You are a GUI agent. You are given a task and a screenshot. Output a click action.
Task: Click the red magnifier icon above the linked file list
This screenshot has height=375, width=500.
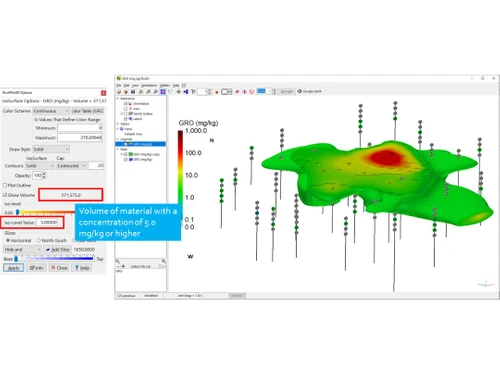pyautogui.click(x=163, y=261)
